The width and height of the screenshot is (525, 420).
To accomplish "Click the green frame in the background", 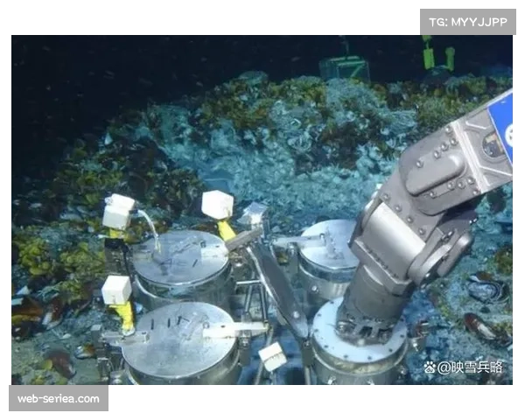I will click(x=344, y=68).
